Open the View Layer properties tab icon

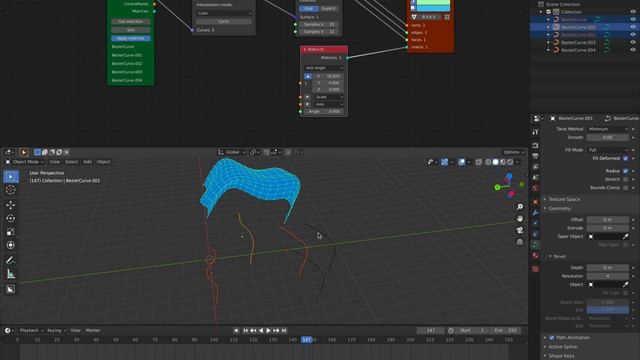pyautogui.click(x=536, y=167)
